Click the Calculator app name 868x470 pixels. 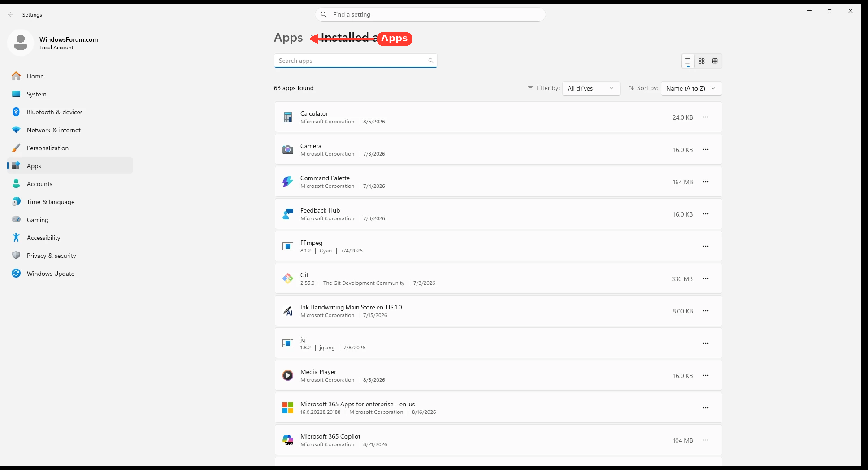314,113
